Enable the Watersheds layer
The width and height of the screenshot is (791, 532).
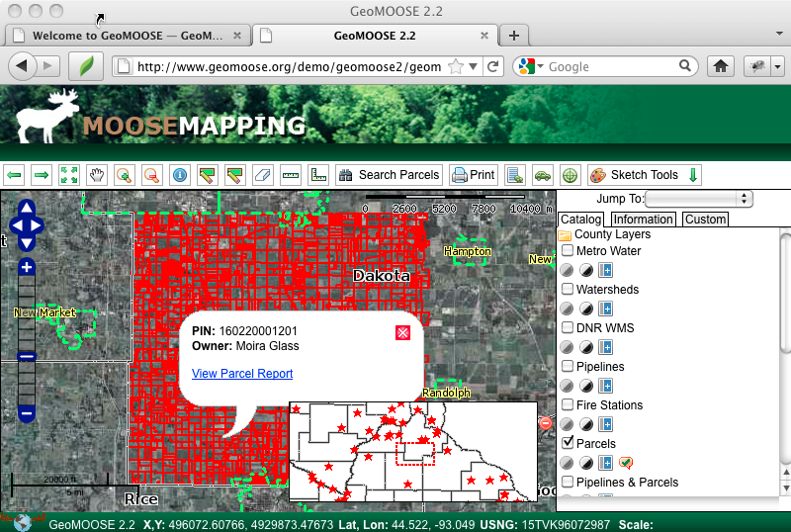pos(568,289)
